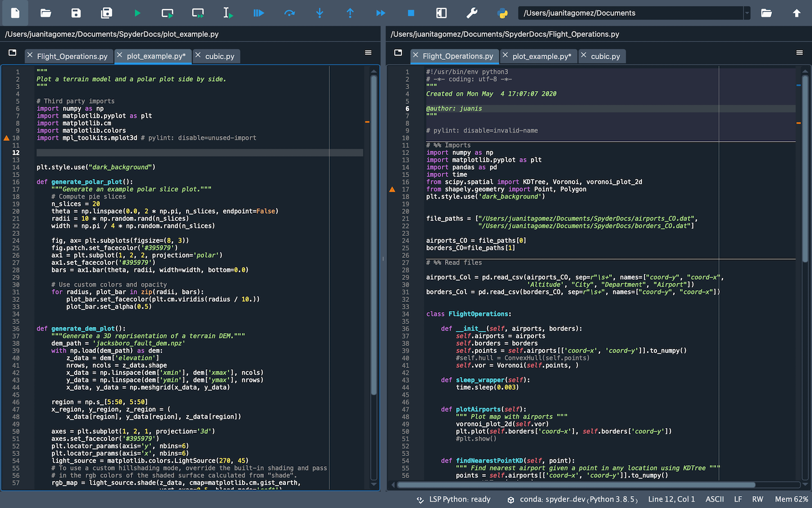Open the PYTHONPATH manager

(x=502, y=12)
